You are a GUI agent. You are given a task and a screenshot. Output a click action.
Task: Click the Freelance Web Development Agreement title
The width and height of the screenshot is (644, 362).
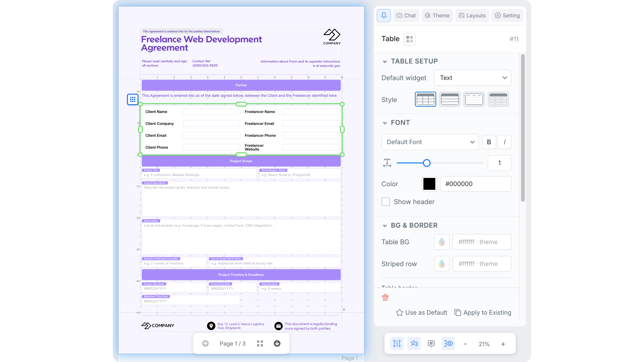click(x=202, y=43)
